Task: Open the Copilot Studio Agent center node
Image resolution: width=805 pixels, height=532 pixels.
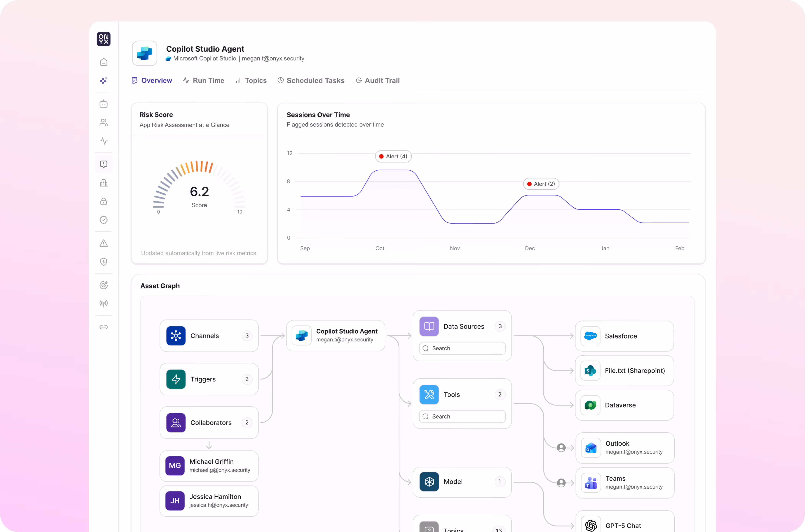Action: (335, 335)
